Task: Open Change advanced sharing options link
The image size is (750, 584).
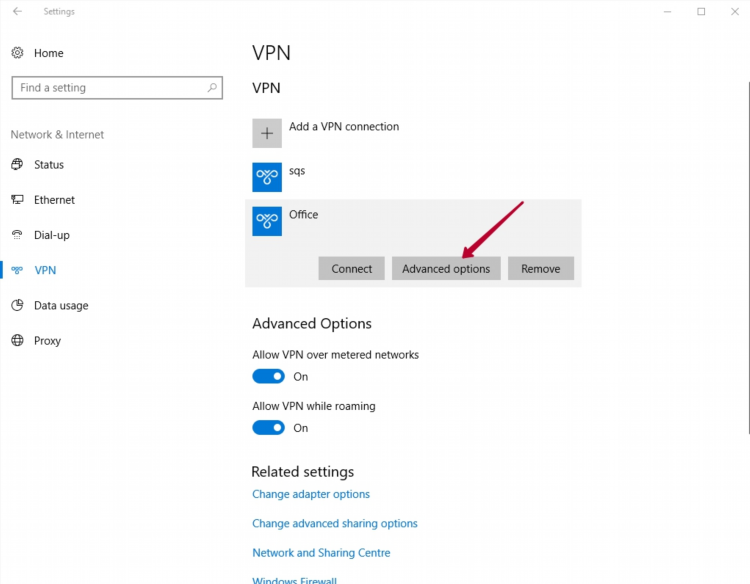Action: click(x=335, y=523)
